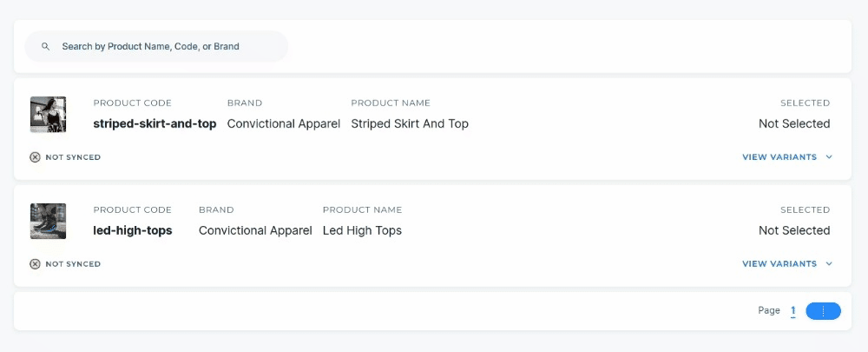Click the Led High Tops product name
This screenshot has height=352, width=868.
pyautogui.click(x=362, y=231)
